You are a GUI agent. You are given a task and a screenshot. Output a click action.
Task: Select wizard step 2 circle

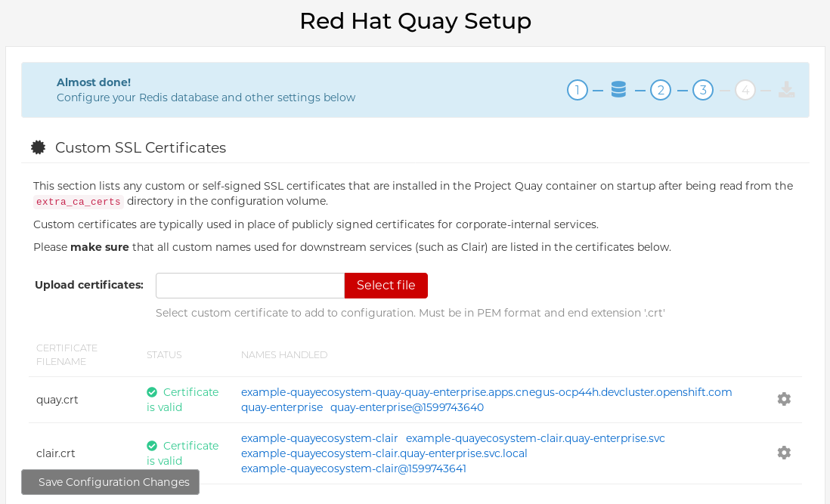click(661, 89)
